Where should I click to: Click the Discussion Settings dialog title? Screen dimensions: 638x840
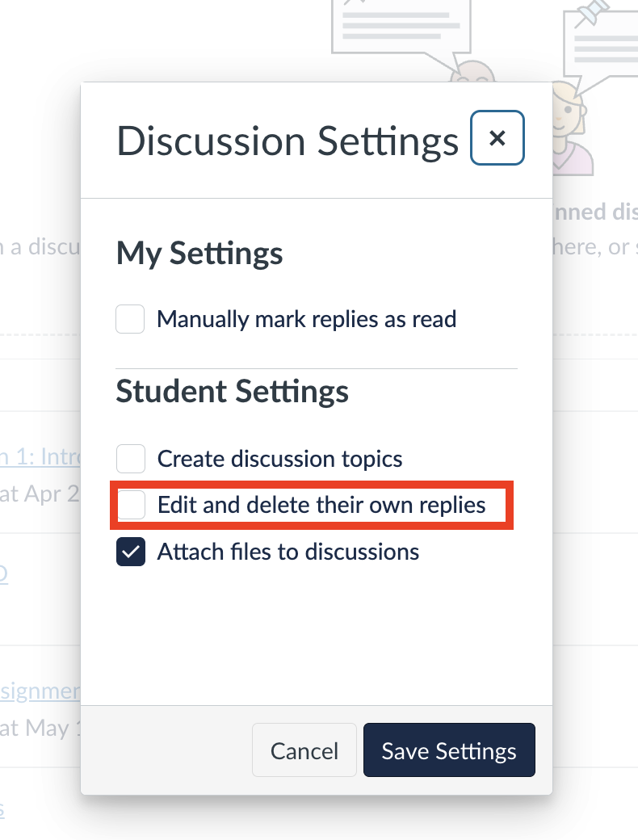coord(288,141)
